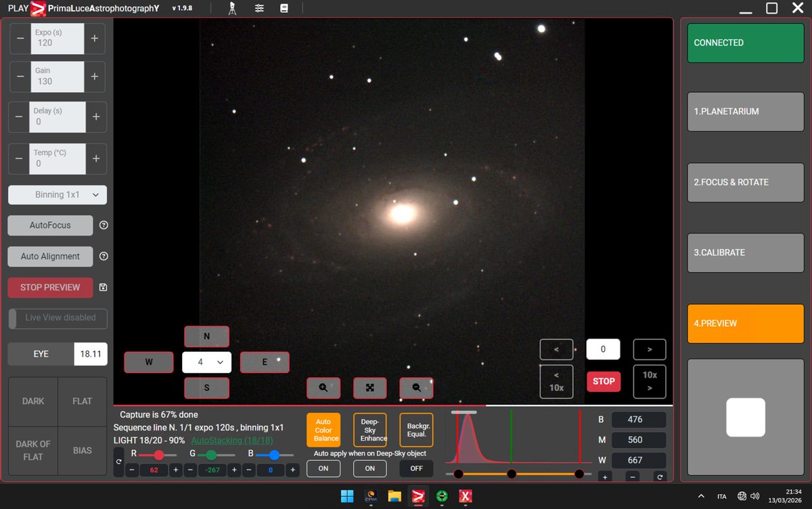Switch auto-apply ON under Deep-Sky Enhance

pos(370,468)
